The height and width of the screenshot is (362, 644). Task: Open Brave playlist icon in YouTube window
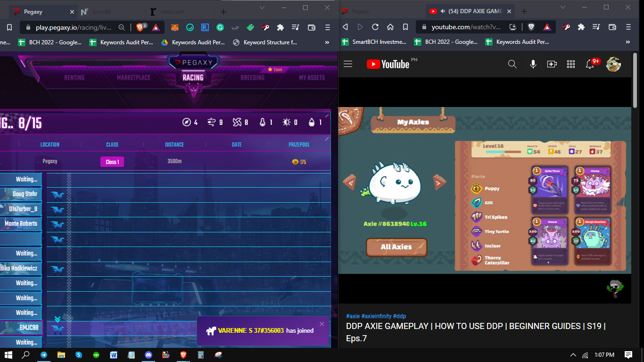[x=597, y=27]
